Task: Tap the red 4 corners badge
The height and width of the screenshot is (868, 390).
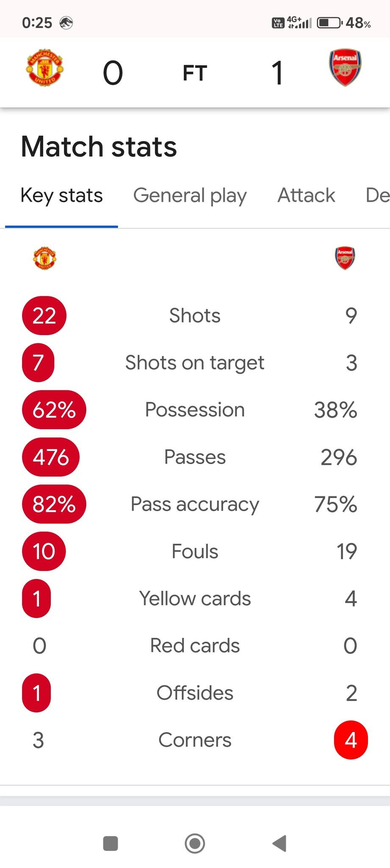Action: click(351, 740)
